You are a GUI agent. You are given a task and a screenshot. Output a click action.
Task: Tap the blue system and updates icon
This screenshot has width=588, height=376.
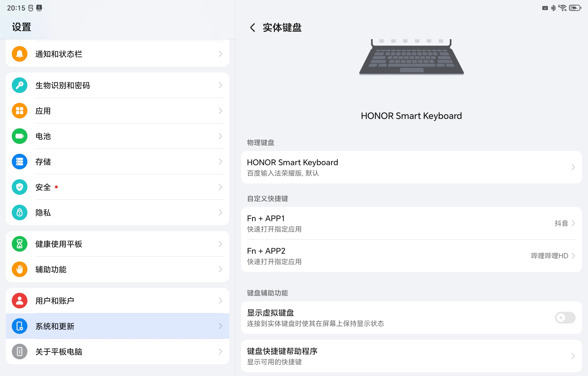point(20,326)
